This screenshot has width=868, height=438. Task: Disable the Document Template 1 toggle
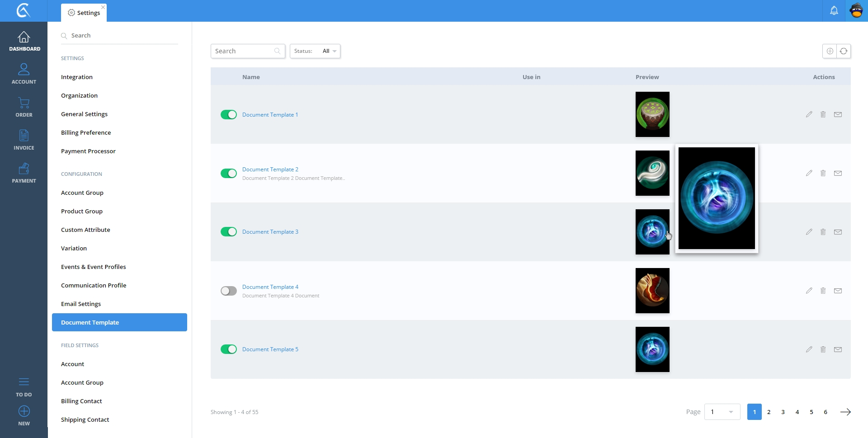point(229,115)
